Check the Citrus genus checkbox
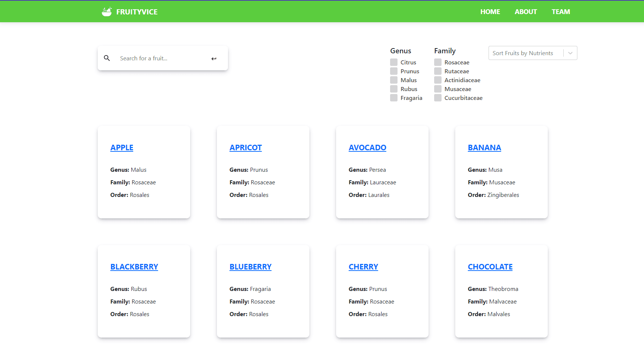 pos(394,62)
